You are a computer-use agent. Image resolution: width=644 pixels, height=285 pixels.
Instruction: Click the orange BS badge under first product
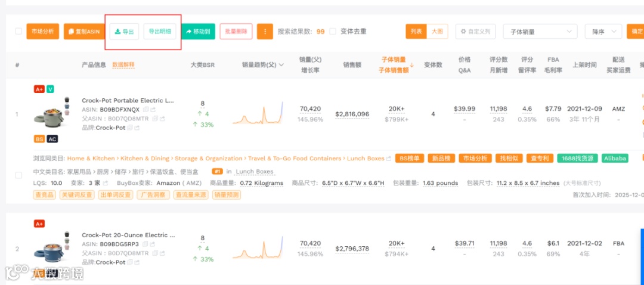(x=39, y=139)
